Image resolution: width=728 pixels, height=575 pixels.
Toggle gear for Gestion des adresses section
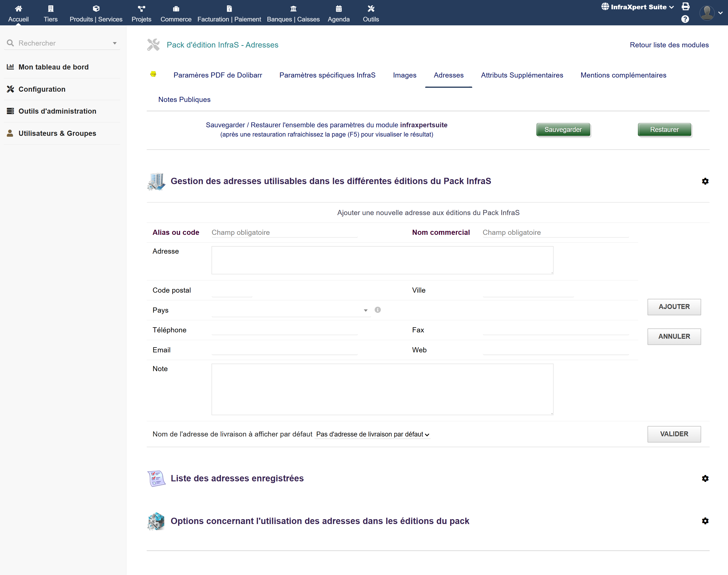(705, 181)
